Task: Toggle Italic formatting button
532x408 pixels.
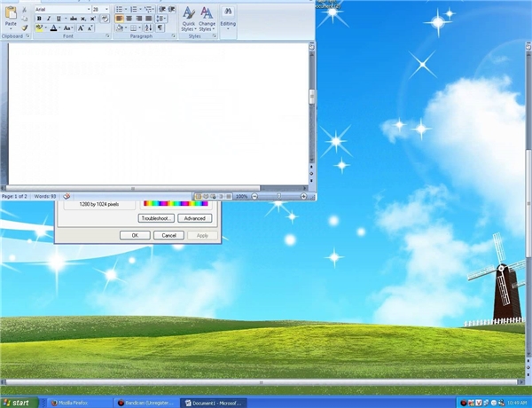Action: [x=49, y=19]
